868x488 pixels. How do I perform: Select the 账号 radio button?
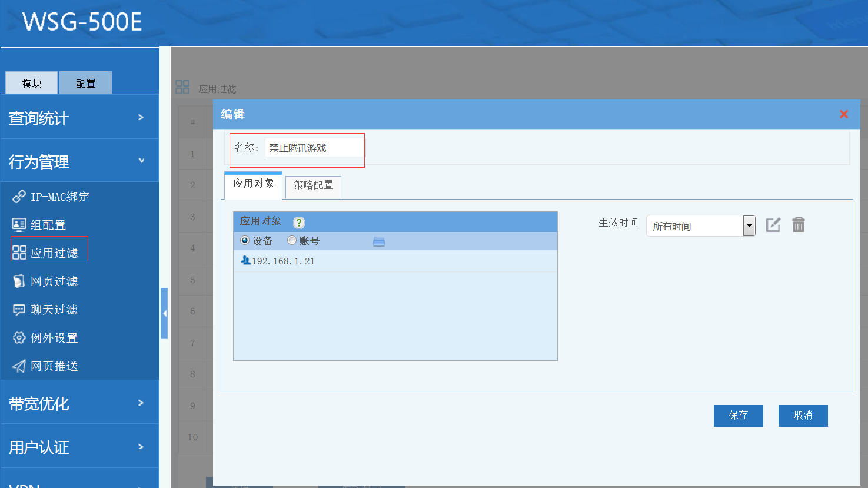click(x=292, y=241)
